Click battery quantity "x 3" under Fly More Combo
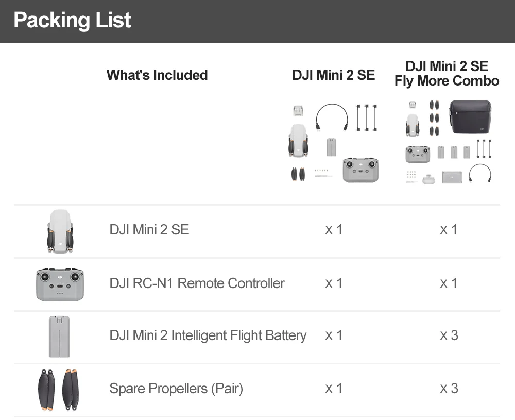This screenshot has width=515, height=420. [x=449, y=335]
